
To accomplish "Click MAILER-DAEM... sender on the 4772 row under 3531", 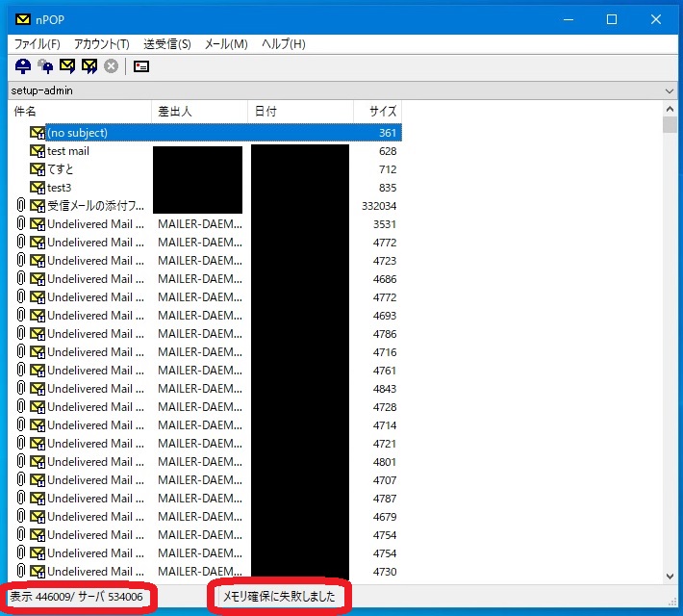I will tap(200, 243).
